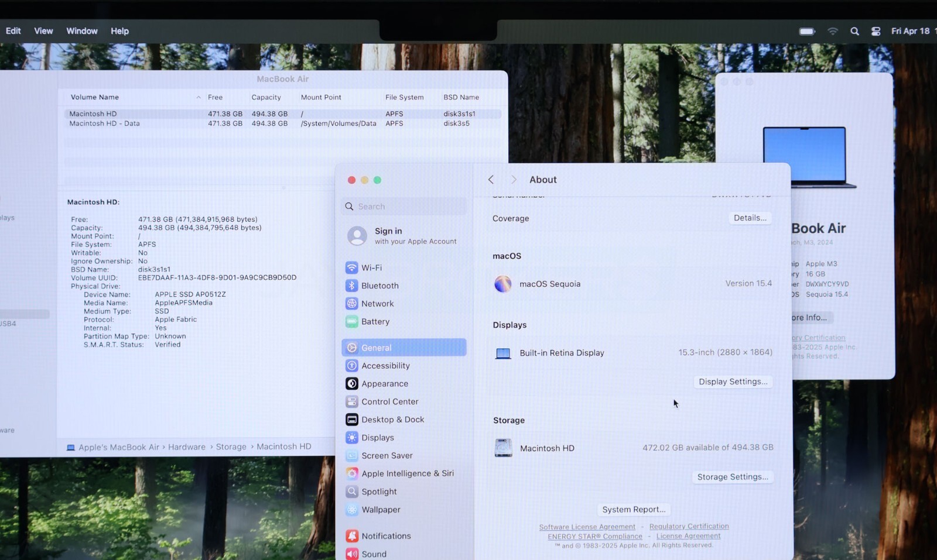Image resolution: width=937 pixels, height=560 pixels.
Task: Open the Edit menu
Action: pos(13,31)
